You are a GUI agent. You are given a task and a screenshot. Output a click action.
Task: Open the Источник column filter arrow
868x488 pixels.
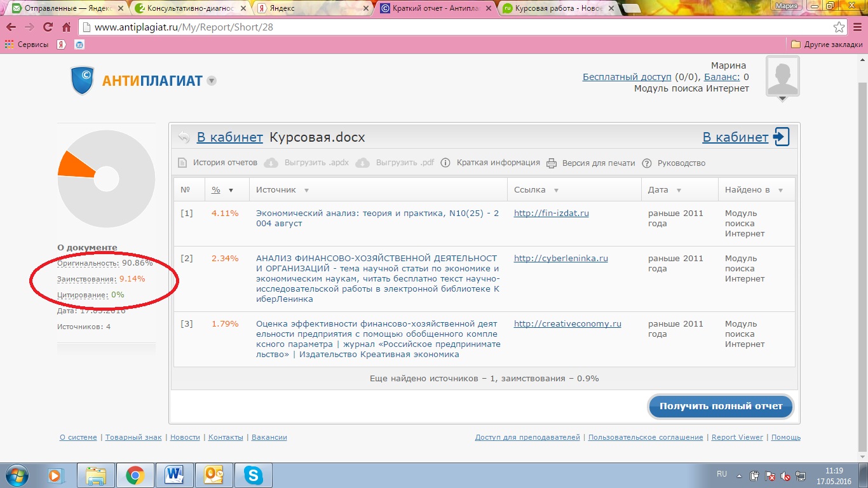(306, 190)
